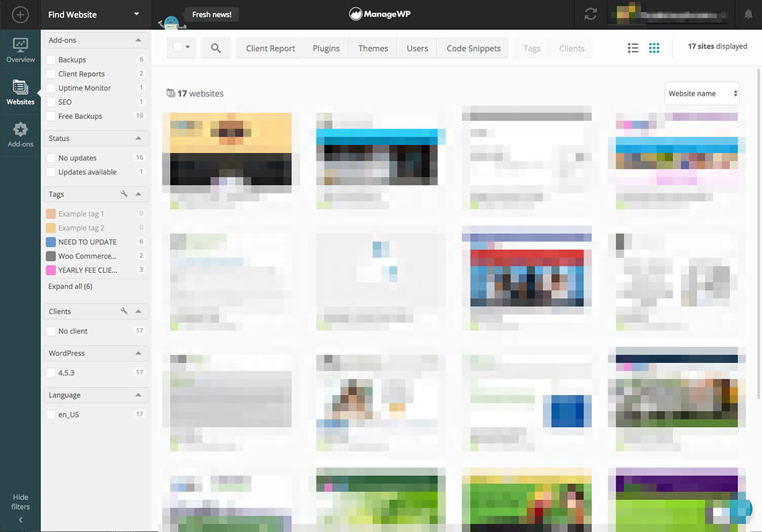Collapse the Language filter section
The image size is (762, 532).
coord(139,395)
